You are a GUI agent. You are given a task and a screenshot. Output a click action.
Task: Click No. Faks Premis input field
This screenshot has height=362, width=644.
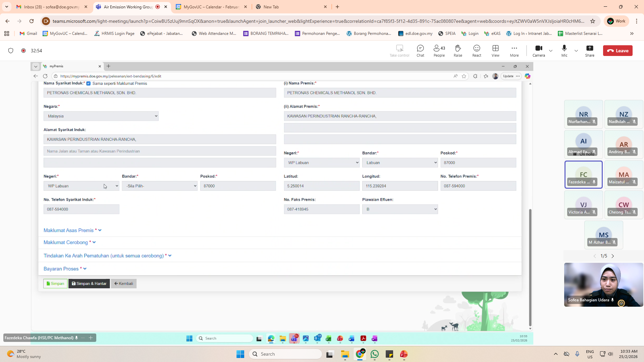click(x=322, y=209)
